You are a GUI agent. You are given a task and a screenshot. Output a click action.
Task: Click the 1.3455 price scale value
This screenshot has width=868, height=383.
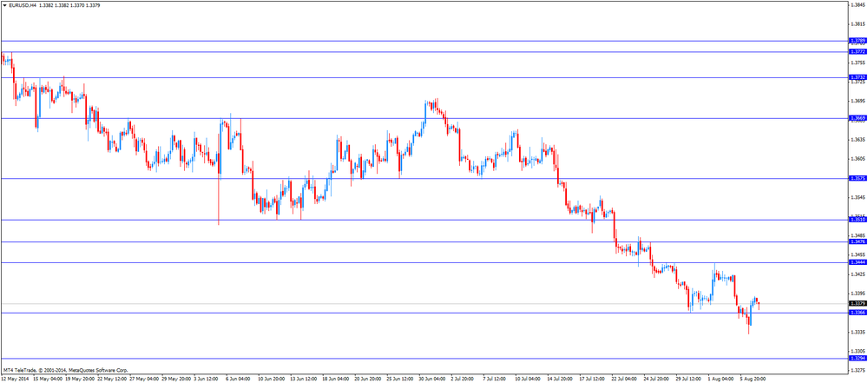click(x=858, y=255)
